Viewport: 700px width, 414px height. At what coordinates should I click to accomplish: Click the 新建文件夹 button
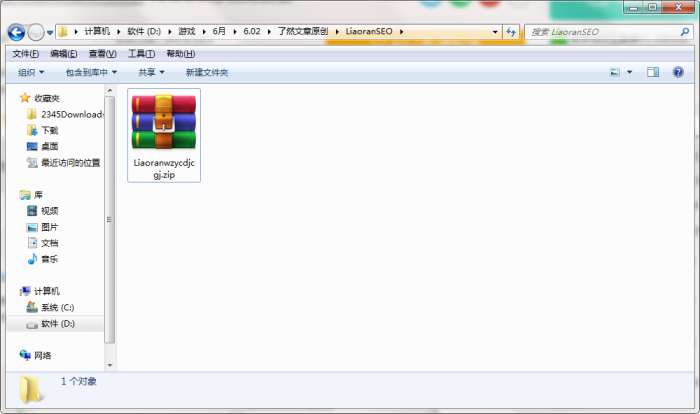point(207,72)
